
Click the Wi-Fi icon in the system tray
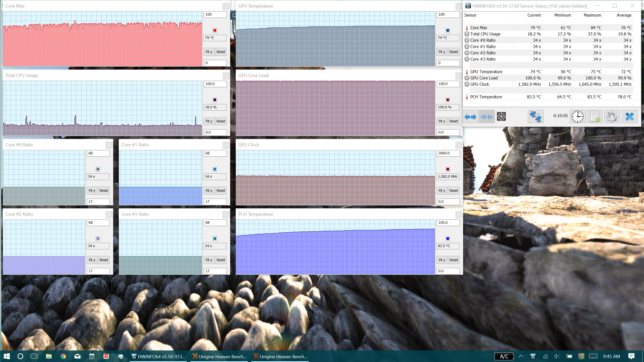(545, 356)
